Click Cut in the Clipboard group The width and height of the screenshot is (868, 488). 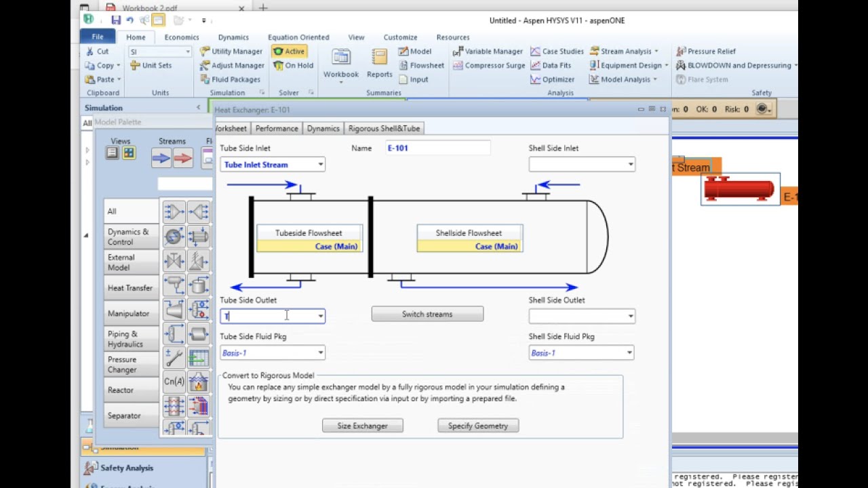pos(97,52)
